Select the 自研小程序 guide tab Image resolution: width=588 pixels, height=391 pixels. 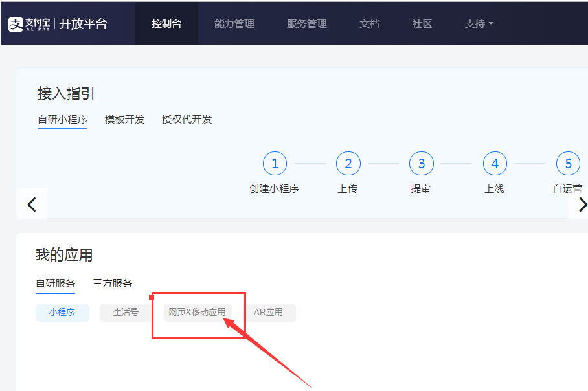62,120
